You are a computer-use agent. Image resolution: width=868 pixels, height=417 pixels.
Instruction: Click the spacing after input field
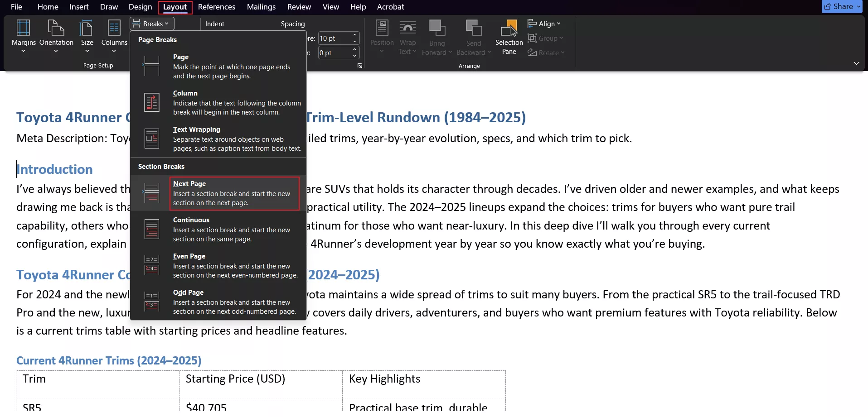[x=334, y=53]
